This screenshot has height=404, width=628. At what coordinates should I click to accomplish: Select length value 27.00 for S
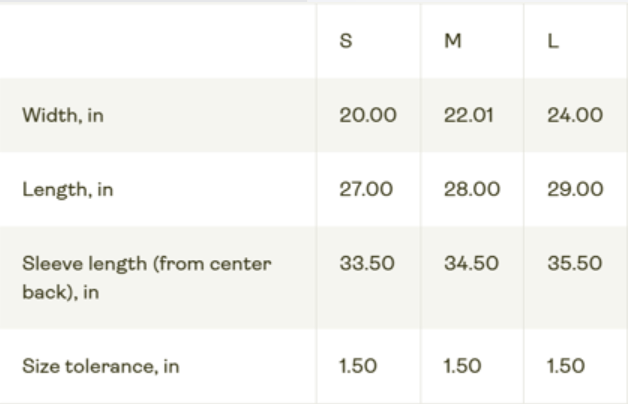point(366,189)
